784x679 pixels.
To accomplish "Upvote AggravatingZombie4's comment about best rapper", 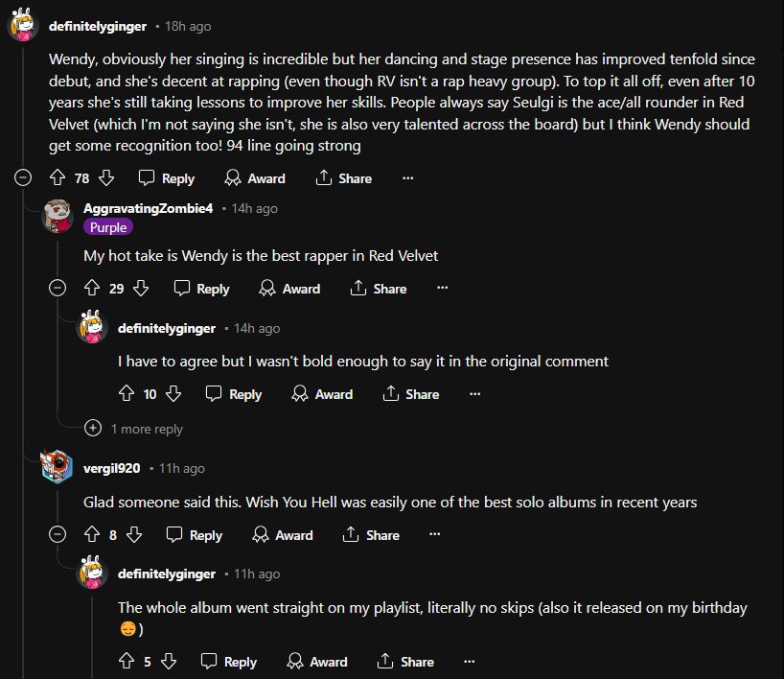I will point(92,289).
